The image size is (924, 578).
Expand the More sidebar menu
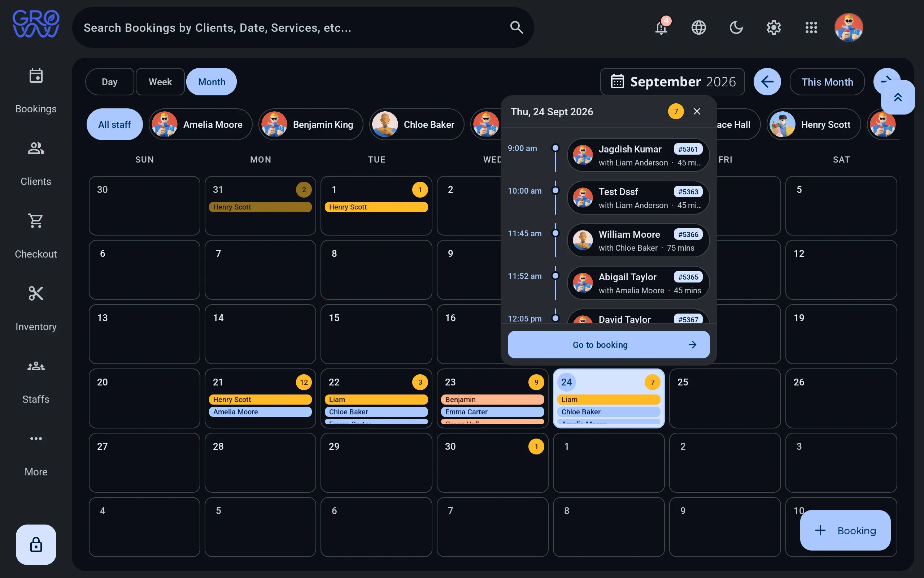pyautogui.click(x=36, y=454)
